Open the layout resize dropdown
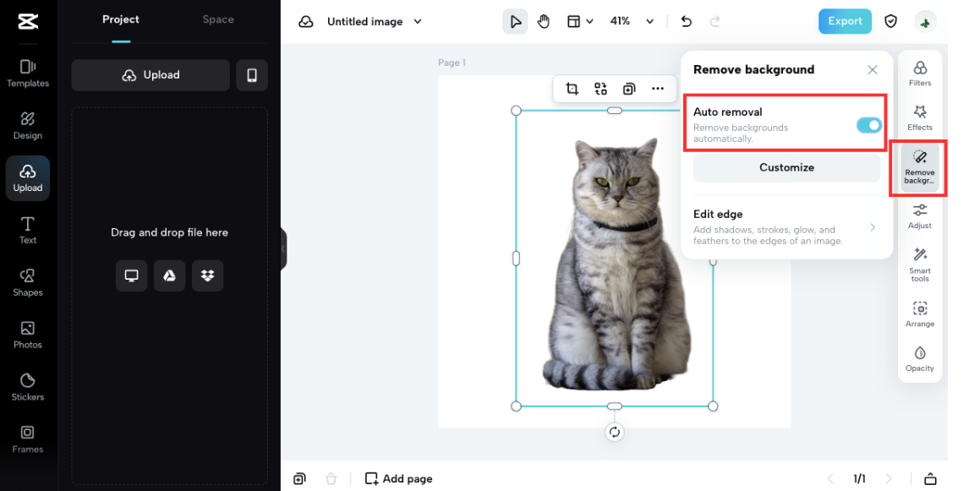 coord(579,21)
